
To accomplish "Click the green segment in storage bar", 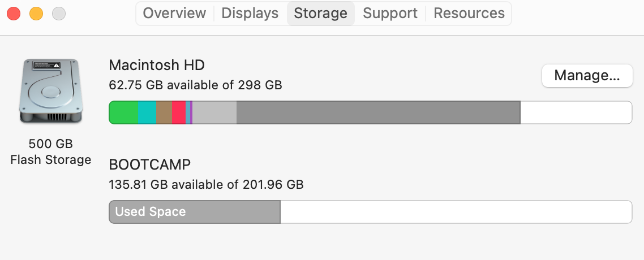I will (x=123, y=112).
